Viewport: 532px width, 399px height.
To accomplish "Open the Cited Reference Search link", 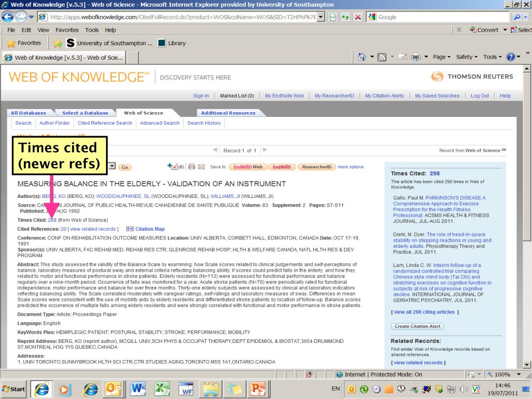I will pos(105,123).
